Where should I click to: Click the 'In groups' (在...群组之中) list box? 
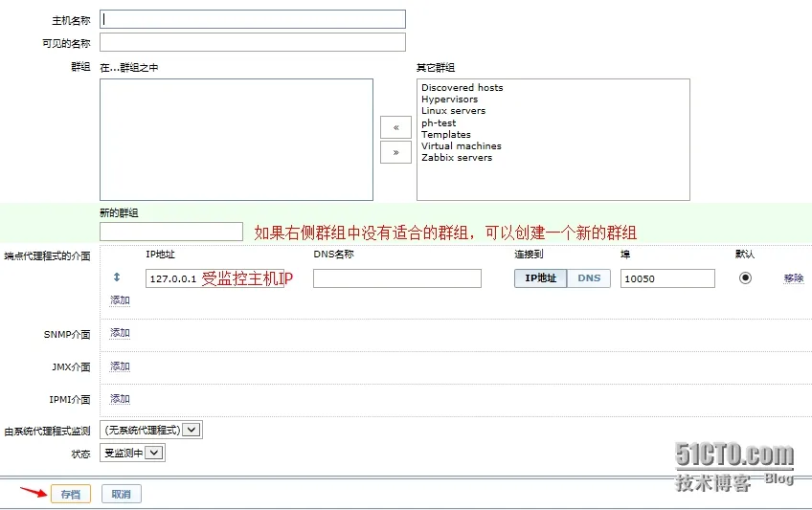click(x=237, y=140)
